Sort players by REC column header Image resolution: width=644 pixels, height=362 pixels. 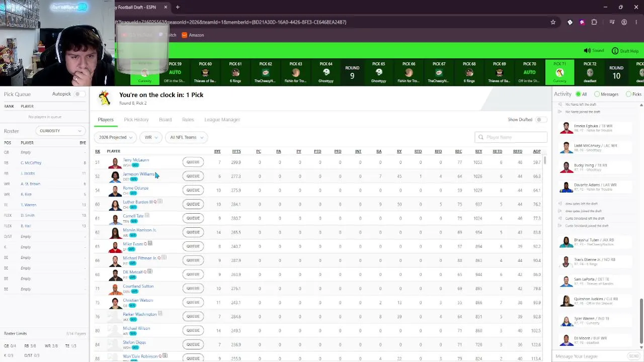(458, 151)
